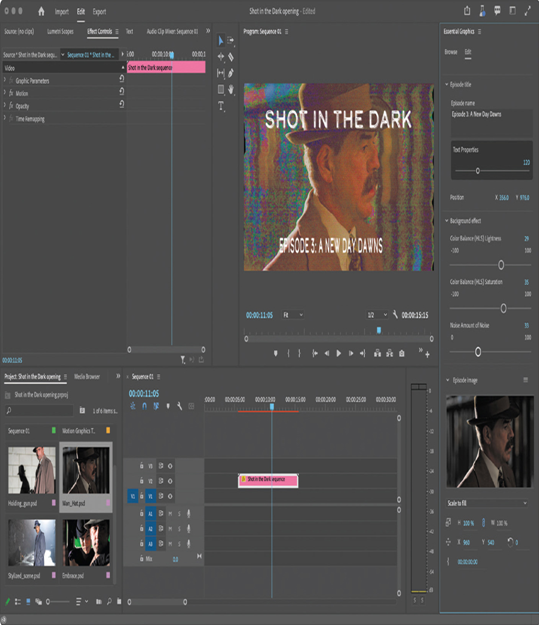Click the Lift button in Program Monitor
Screen dimensions: 539x625
(377, 354)
